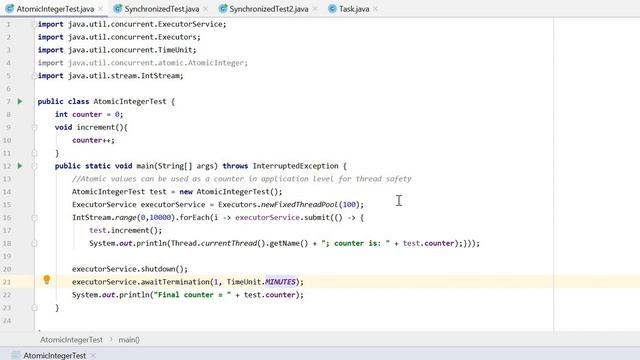
Task: Open the SynchronizedTest.java tab
Action: [x=162, y=9]
